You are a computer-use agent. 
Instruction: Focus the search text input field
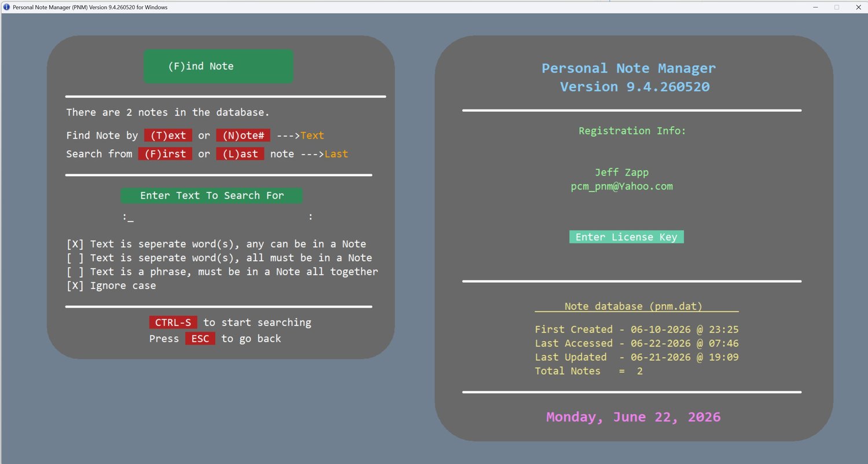[x=218, y=217]
